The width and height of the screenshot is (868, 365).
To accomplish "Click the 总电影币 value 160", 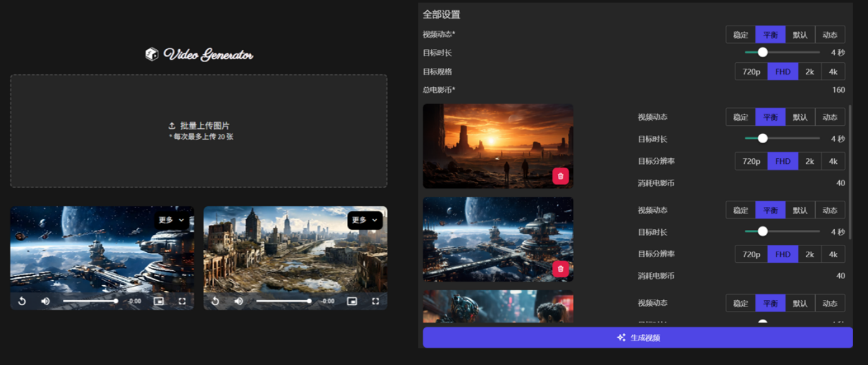I will (839, 90).
